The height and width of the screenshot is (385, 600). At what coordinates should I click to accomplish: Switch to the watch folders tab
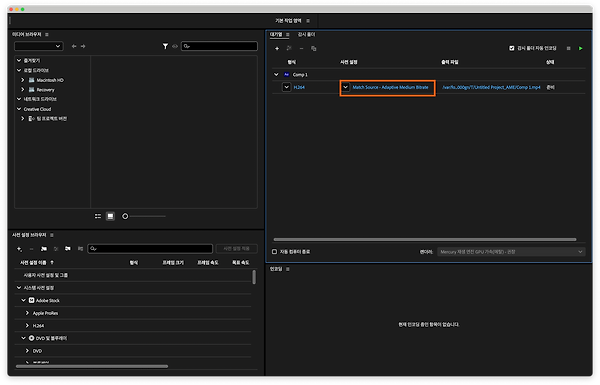(307, 34)
